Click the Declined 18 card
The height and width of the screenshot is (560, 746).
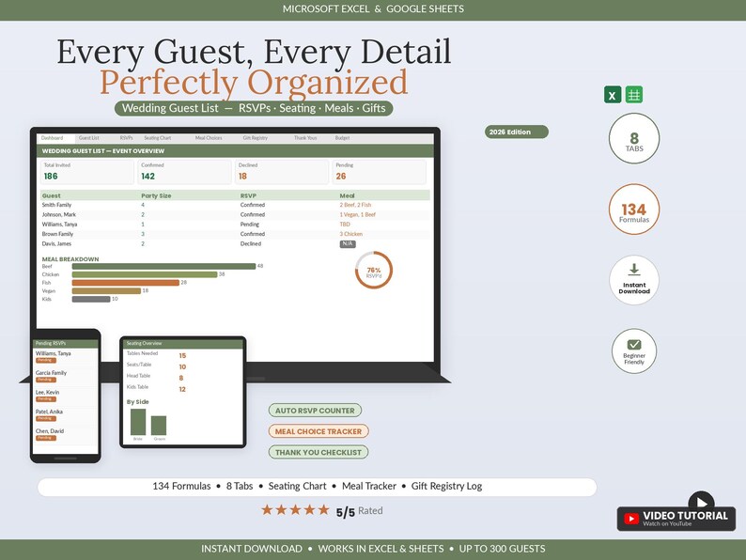tap(282, 172)
